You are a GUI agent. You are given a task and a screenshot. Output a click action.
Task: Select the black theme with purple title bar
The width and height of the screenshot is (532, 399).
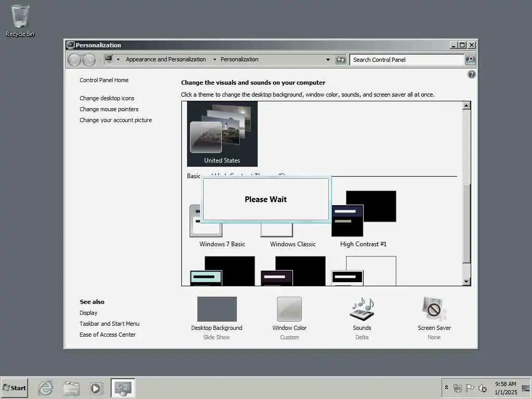tap(293, 271)
